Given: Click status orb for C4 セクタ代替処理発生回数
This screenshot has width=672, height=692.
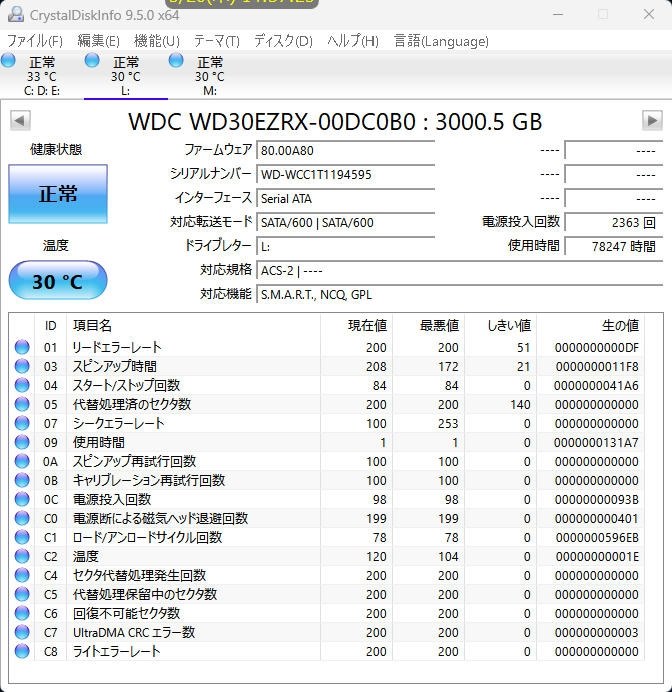Looking at the screenshot, I should point(22,575).
